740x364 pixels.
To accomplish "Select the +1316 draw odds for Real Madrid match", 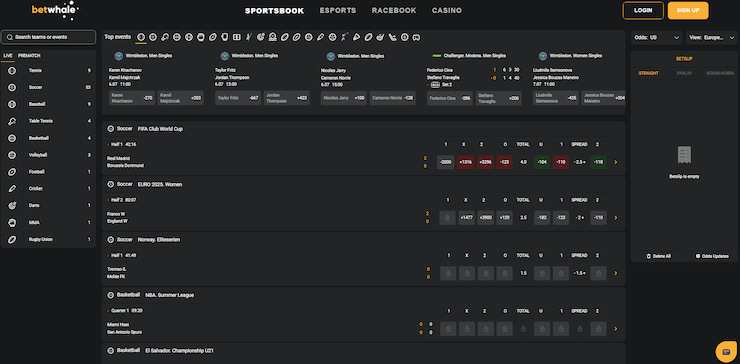I will 465,162.
